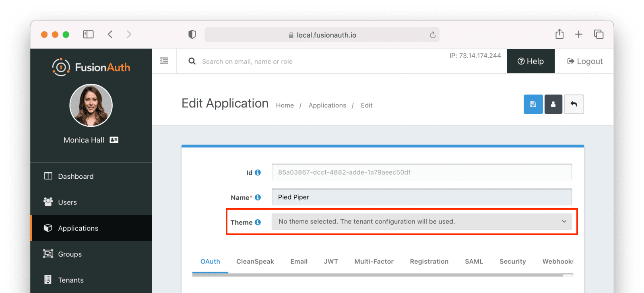Viewport: 644px width, 293px height.
Task: Click the Help button
Action: point(530,61)
